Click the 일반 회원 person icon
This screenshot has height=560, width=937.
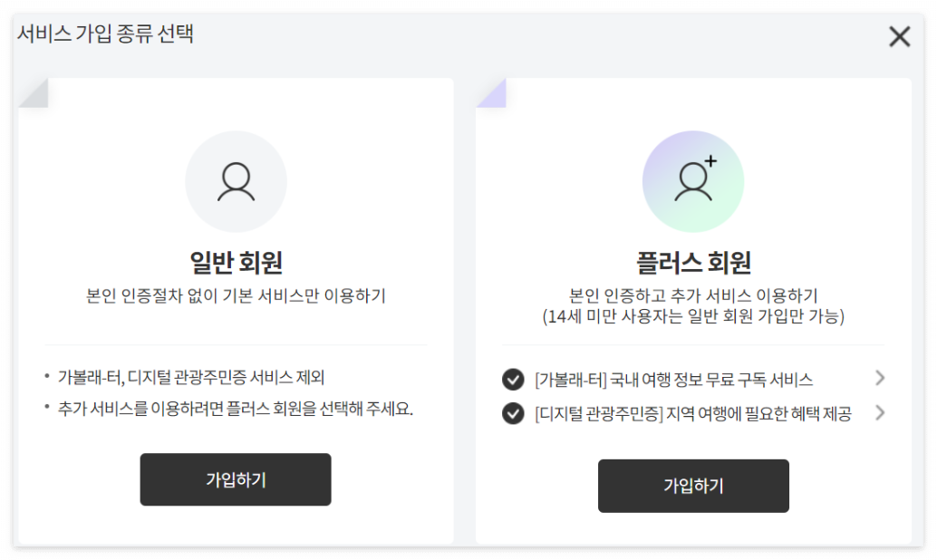point(237,180)
